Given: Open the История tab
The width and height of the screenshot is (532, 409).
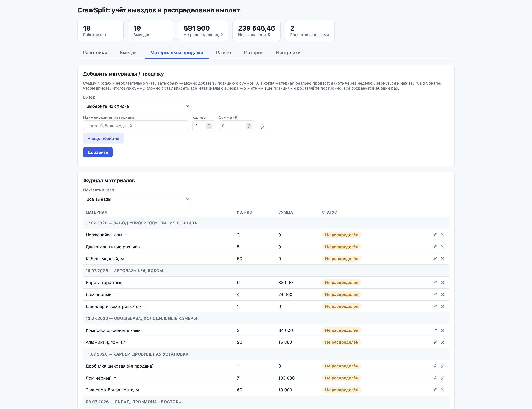Looking at the screenshot, I should [x=254, y=53].
